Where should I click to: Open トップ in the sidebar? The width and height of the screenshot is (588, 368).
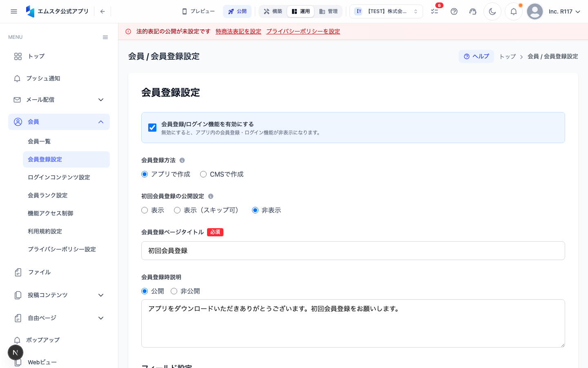(59, 56)
